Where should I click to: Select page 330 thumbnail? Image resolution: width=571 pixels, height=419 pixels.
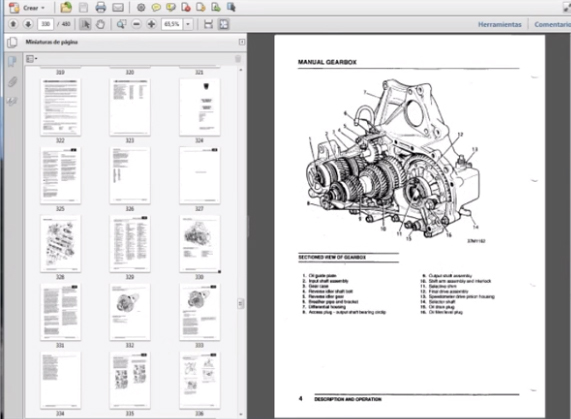pyautogui.click(x=200, y=244)
